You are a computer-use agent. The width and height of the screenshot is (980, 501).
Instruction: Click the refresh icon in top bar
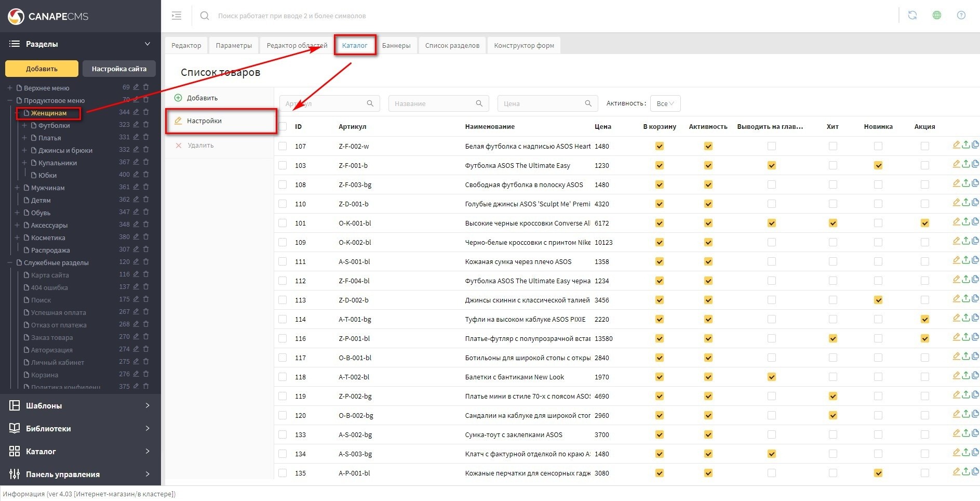(x=912, y=16)
